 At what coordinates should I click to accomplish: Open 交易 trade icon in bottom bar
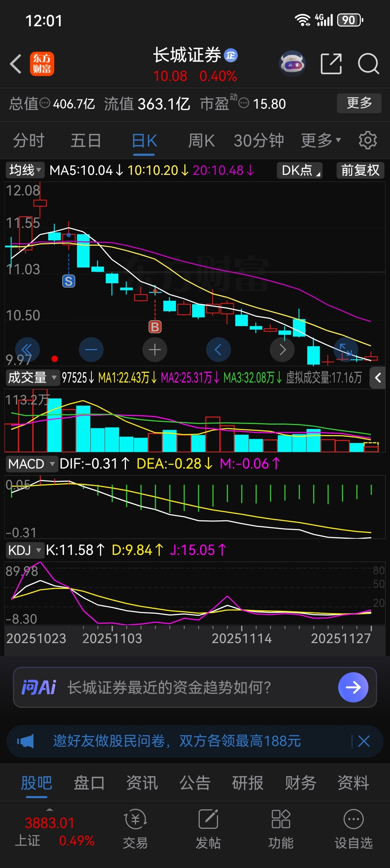click(x=135, y=829)
